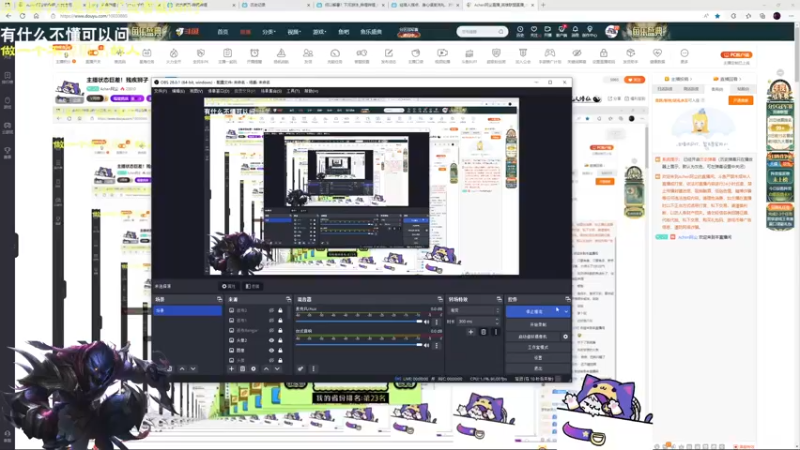Go to Douyu 首页 home tab
Screen dimensions: 800x450
click(x=223, y=32)
